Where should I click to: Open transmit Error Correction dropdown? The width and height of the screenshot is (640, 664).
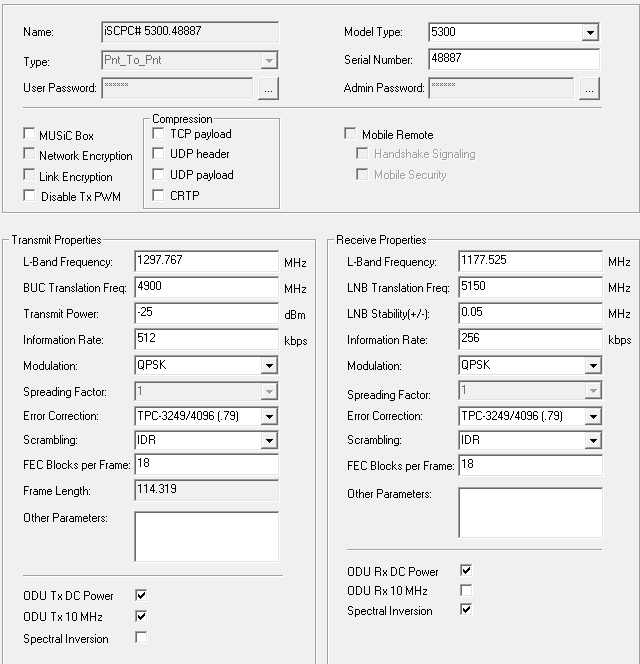269,416
